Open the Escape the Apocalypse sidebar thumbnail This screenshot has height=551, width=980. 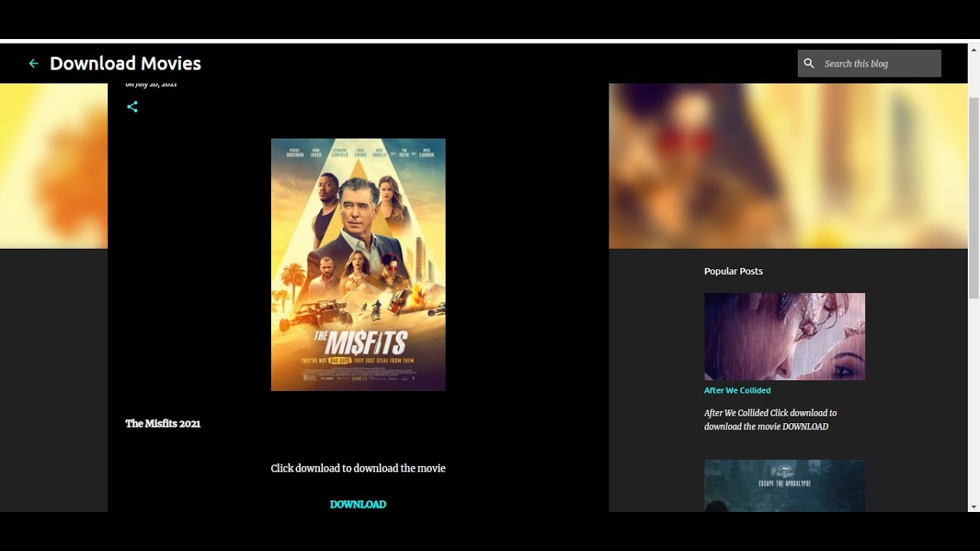click(784, 485)
